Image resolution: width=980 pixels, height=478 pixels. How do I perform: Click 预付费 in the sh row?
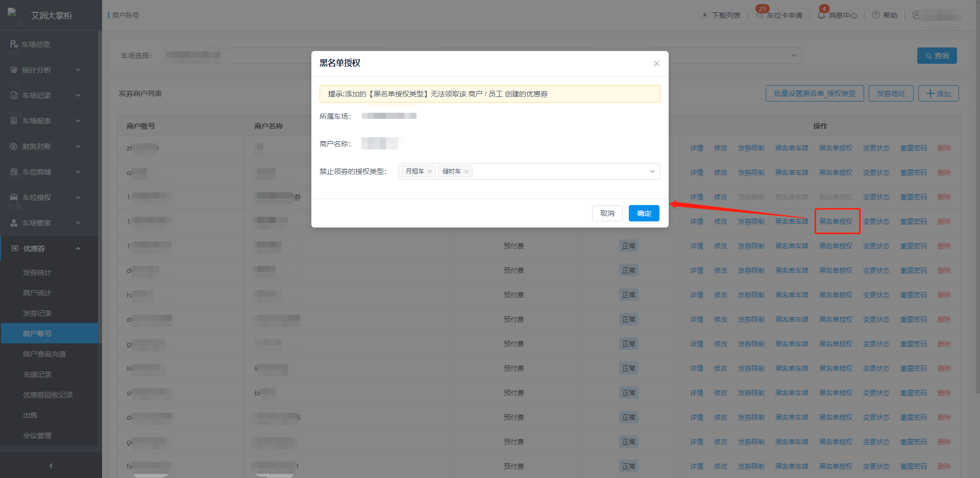click(514, 393)
